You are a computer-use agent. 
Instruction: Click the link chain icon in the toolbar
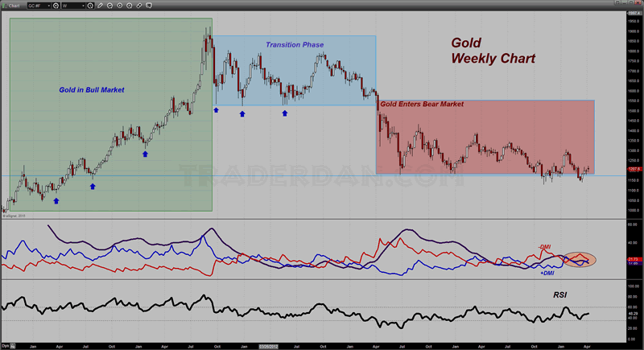(139, 6)
